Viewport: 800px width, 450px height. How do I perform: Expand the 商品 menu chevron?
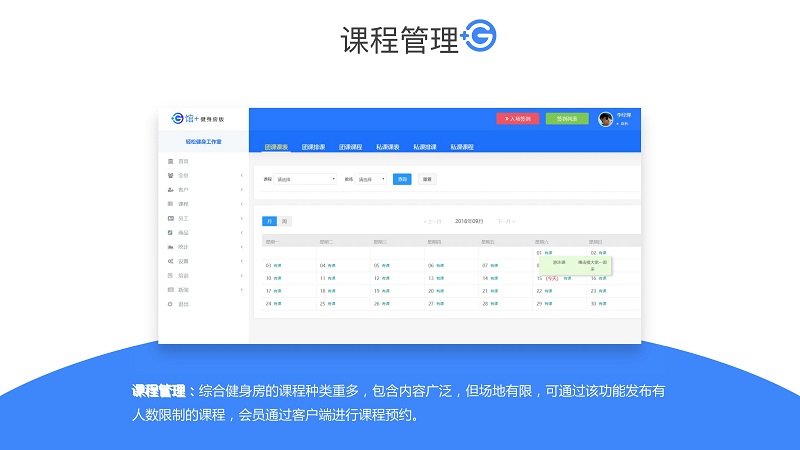point(241,233)
